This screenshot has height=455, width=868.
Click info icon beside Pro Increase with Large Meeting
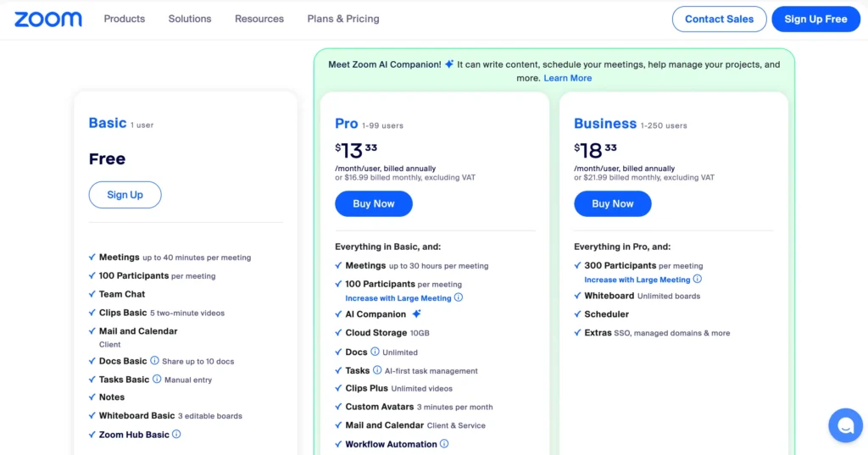459,297
